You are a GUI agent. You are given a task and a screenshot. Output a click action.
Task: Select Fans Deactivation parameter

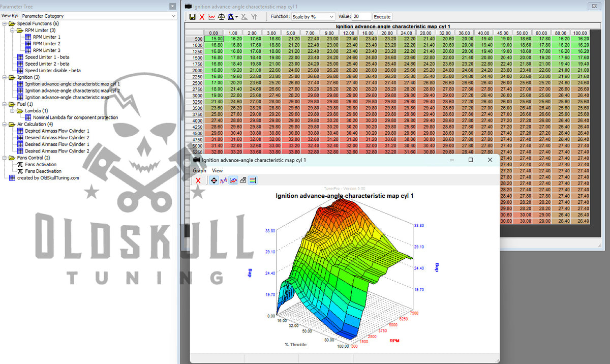43,171
